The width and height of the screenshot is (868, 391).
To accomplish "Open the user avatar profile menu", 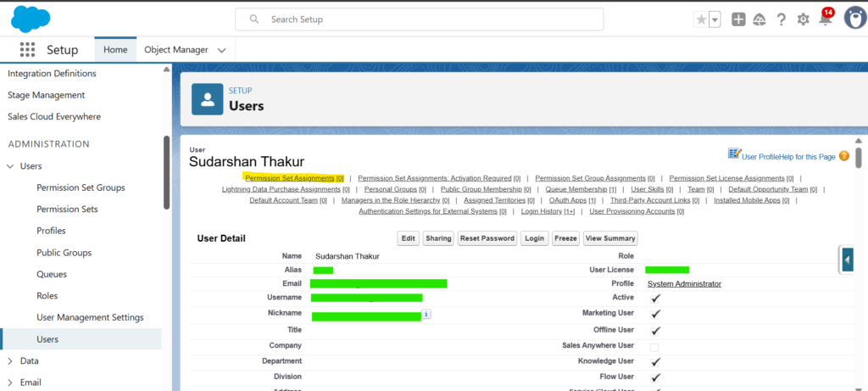I will [854, 19].
